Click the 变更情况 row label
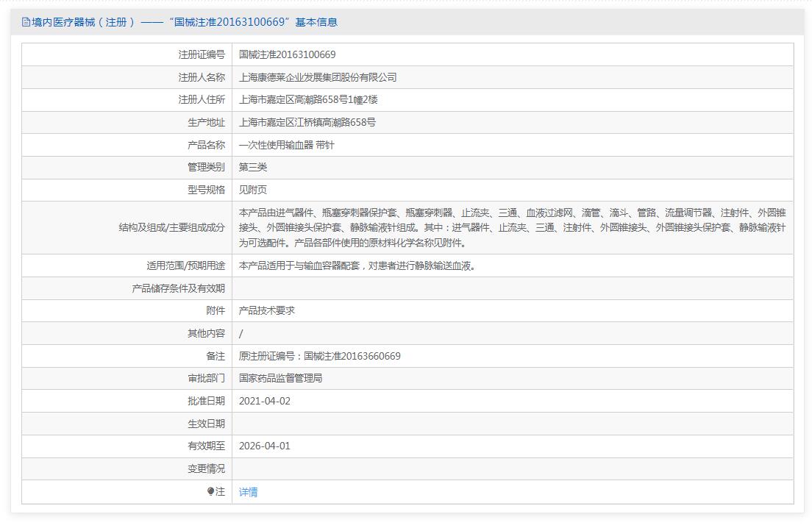 pyautogui.click(x=206, y=468)
